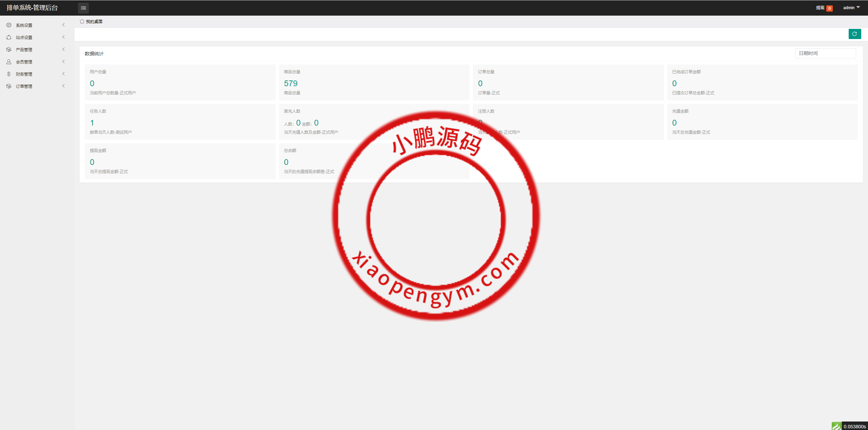
Task: Click the 订单管理 box icon
Action: (9, 86)
